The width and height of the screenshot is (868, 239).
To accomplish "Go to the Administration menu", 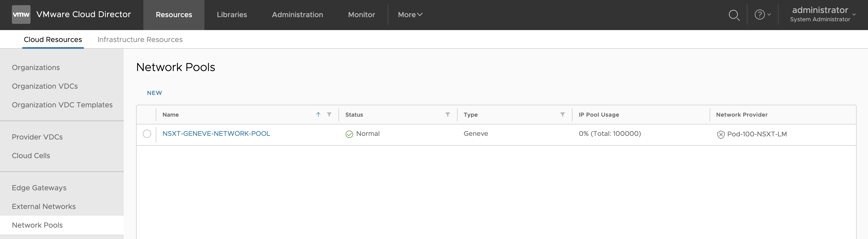I will coord(297,15).
